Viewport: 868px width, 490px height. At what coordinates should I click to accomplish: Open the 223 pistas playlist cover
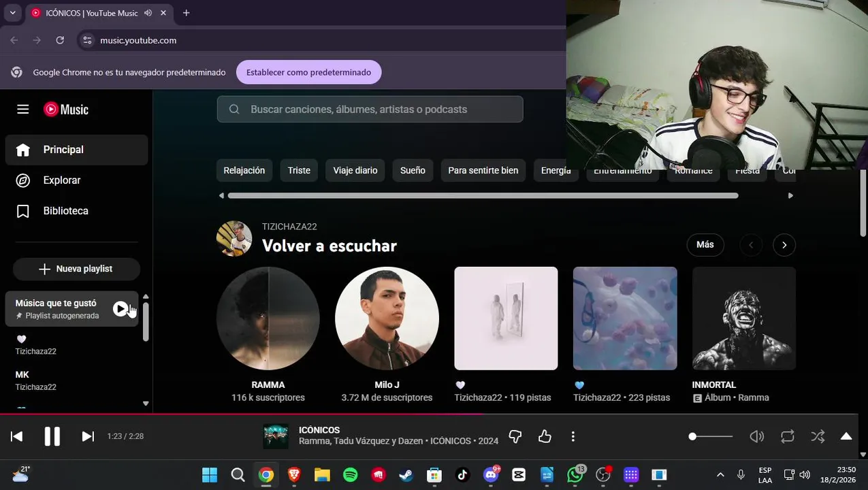pos(625,318)
